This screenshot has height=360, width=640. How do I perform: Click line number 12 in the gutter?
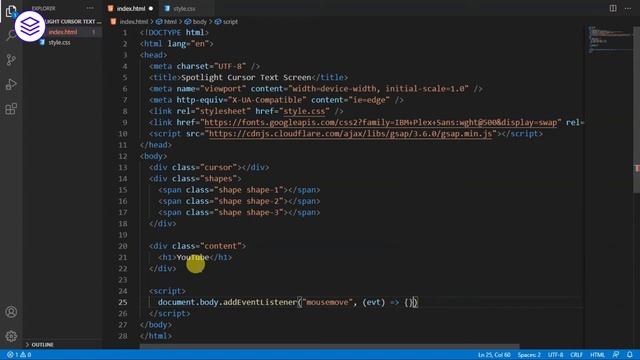coord(122,156)
